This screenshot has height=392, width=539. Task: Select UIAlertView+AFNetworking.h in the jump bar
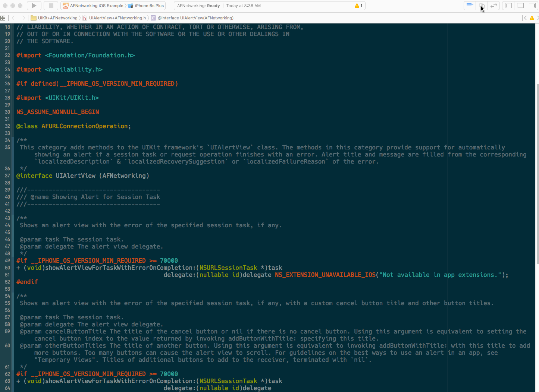(117, 18)
